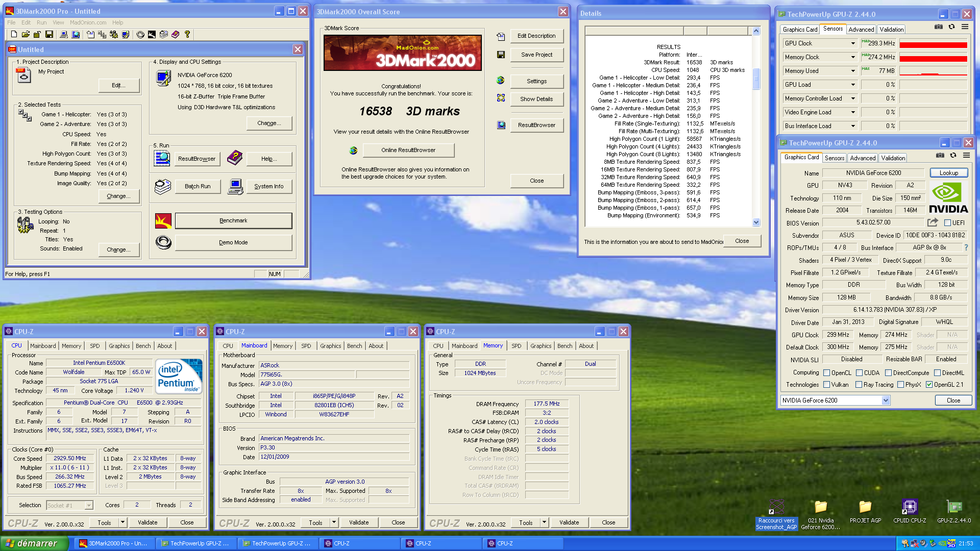Open the hamburger menu in the GPU-Z Sensors window
The height and width of the screenshot is (551, 980).
965,27
